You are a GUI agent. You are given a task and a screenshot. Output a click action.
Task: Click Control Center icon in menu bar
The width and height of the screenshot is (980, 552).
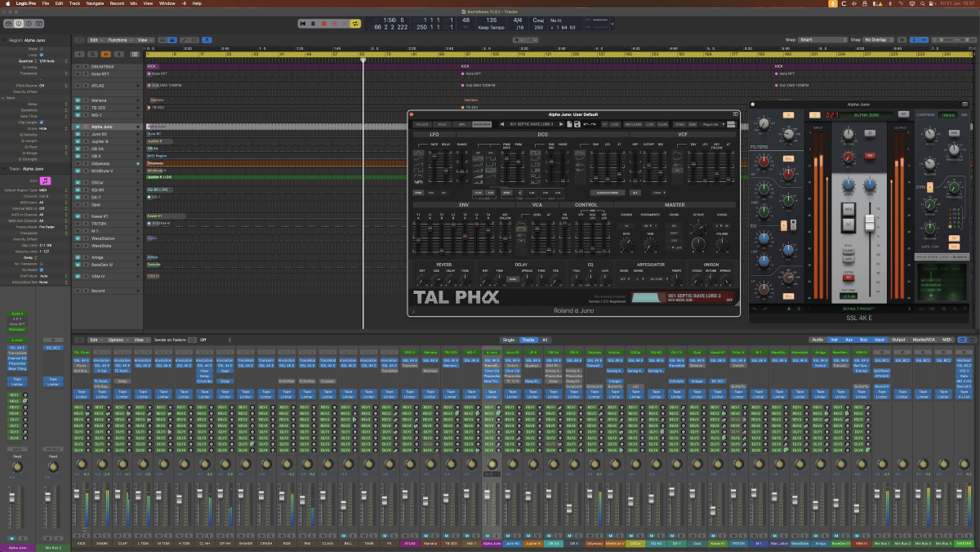[x=932, y=4]
